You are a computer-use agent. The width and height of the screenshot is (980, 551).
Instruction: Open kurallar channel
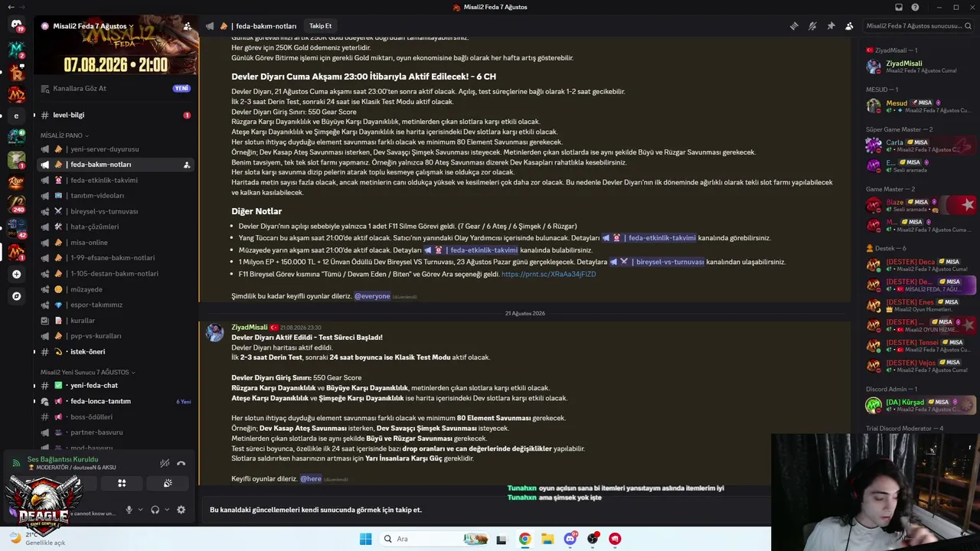click(x=116, y=321)
